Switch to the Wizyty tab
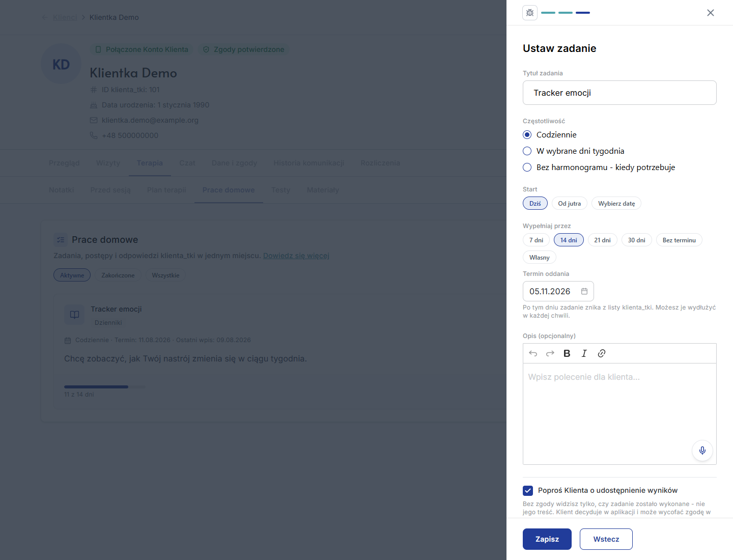Image resolution: width=733 pixels, height=560 pixels. pyautogui.click(x=108, y=163)
